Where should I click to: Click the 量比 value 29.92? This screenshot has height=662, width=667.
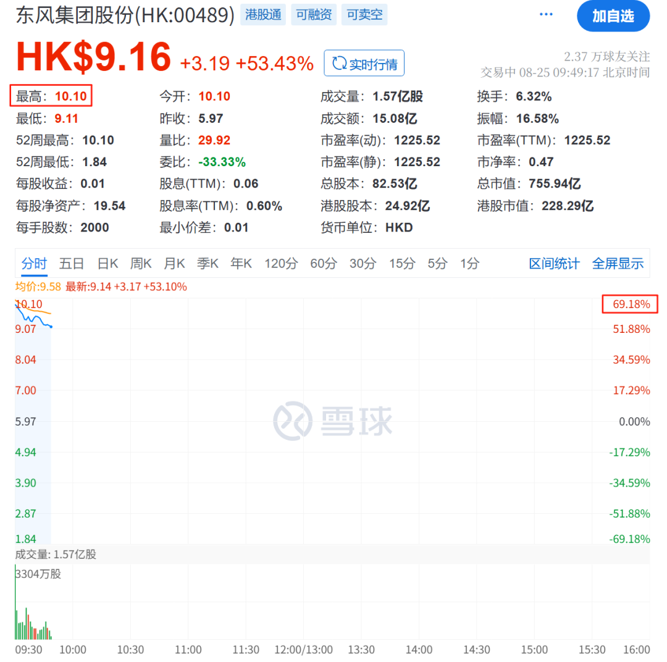(x=214, y=140)
